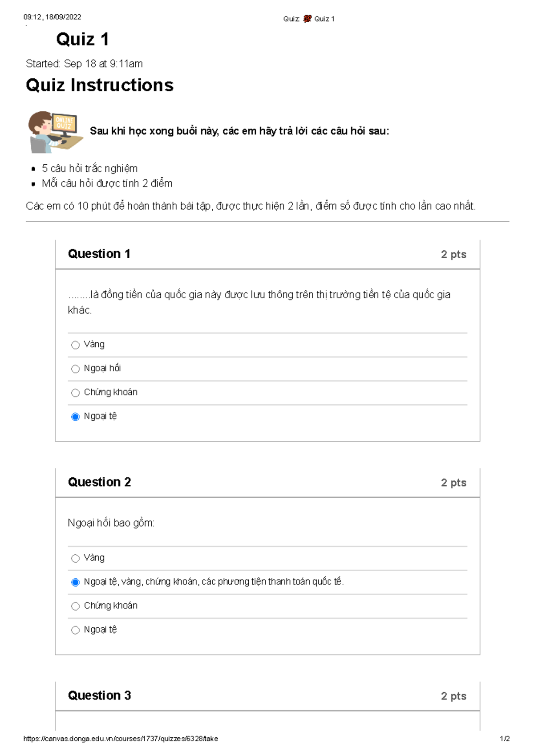Click the Quiz Instructions heading
This screenshot has height=756, width=534.
pyautogui.click(x=100, y=85)
